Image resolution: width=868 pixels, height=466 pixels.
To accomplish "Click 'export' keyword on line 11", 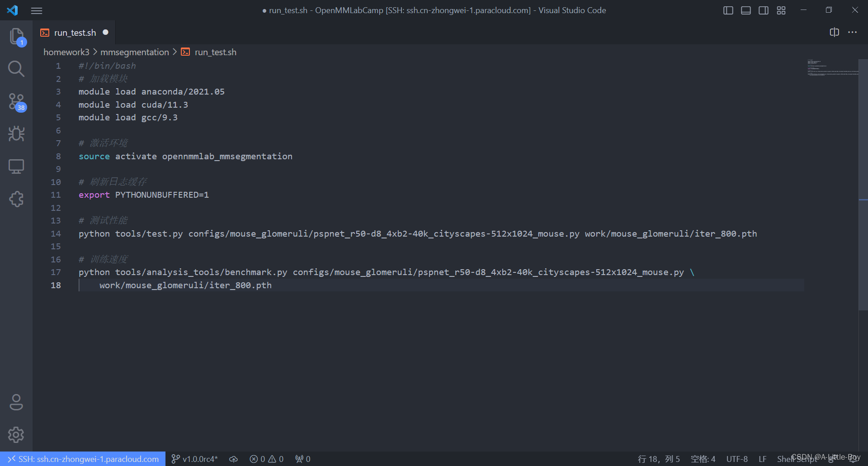I will [94, 195].
